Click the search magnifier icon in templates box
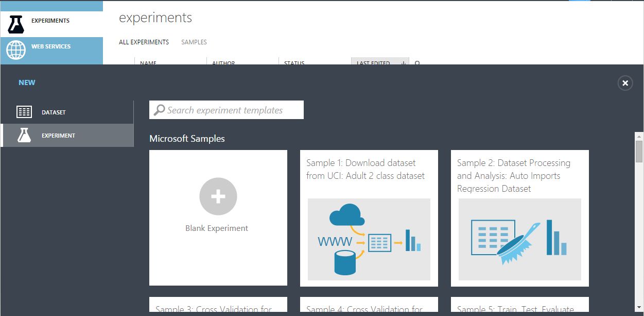This screenshot has width=644, height=316. coord(160,110)
